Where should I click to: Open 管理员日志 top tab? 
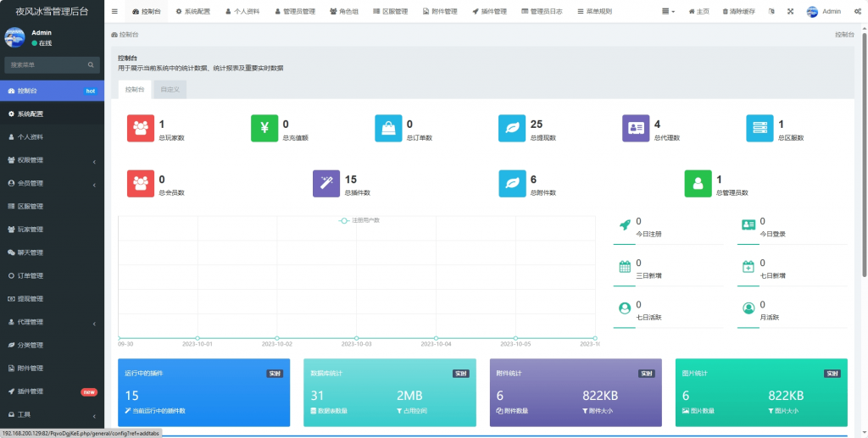coord(542,11)
